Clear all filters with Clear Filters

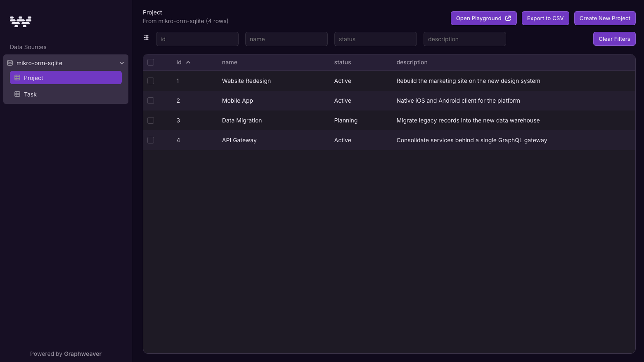pyautogui.click(x=614, y=39)
